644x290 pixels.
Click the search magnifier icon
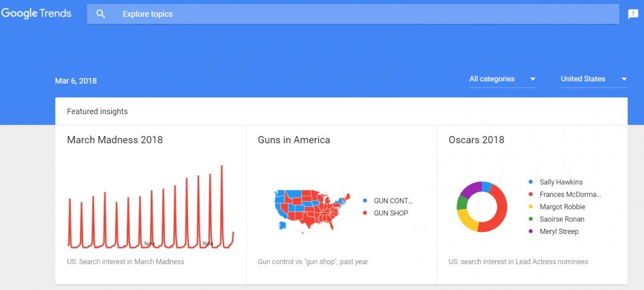100,14
